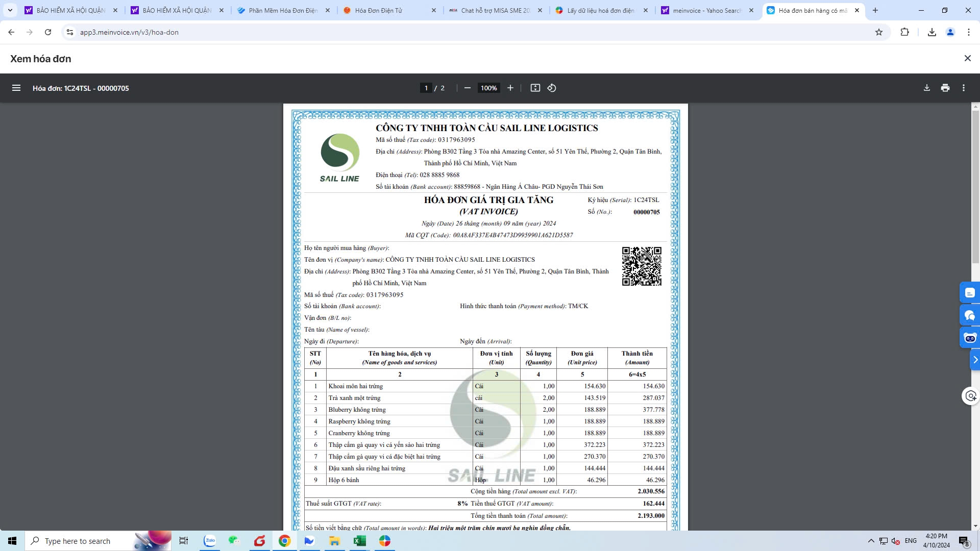The image size is (980, 551).
Task: Open Excel from the taskbar
Action: (x=360, y=541)
